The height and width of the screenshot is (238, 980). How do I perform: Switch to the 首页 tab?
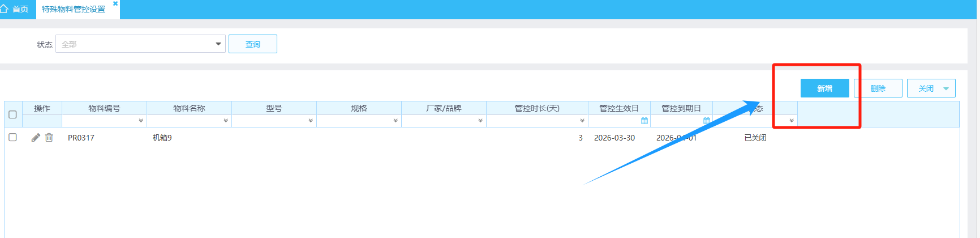(15, 9)
